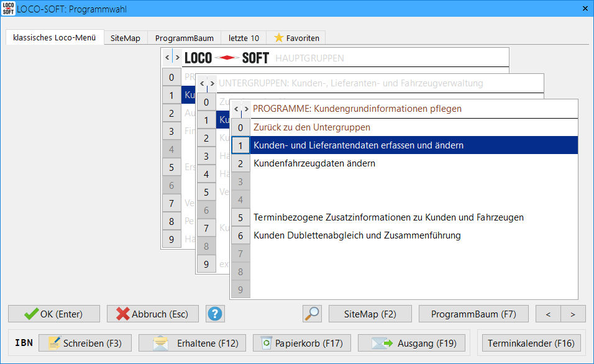This screenshot has height=364, width=594.
Task: Click the bottom-right next arrow button
Action: click(573, 314)
